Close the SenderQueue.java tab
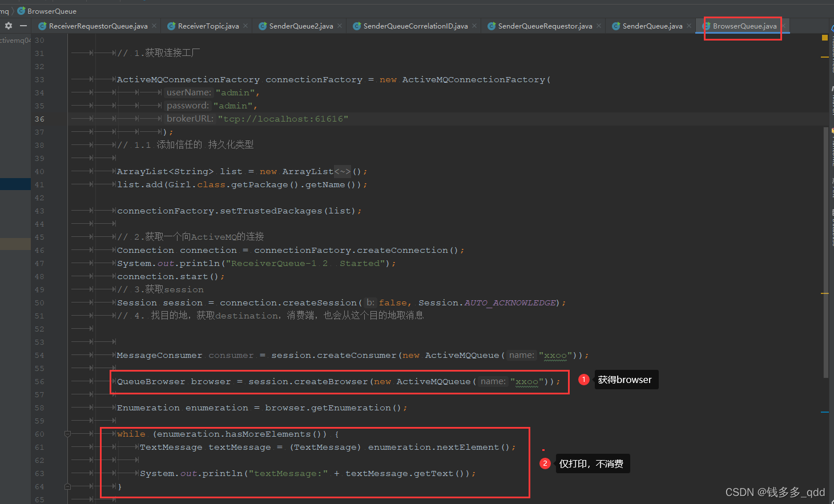This screenshot has height=504, width=834. (689, 26)
